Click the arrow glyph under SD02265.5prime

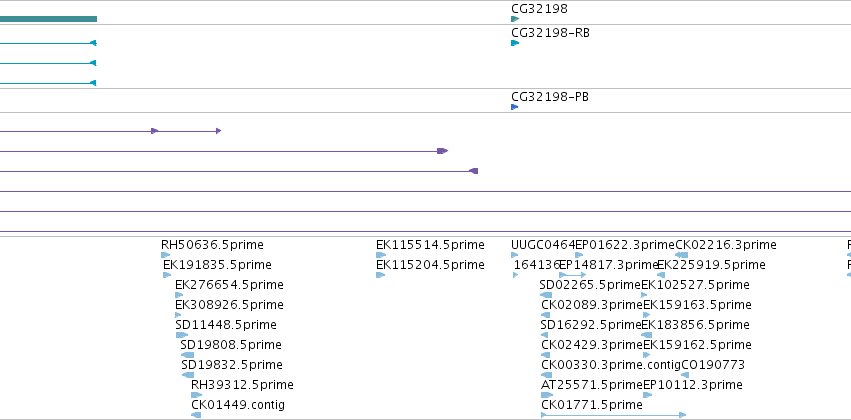[x=545, y=295]
